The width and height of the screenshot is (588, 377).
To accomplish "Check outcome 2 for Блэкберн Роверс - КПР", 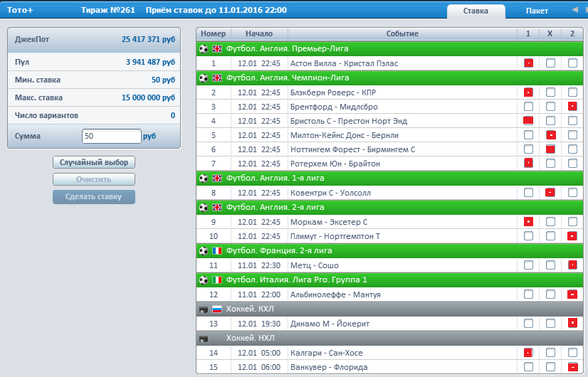I will pyautogui.click(x=572, y=92).
